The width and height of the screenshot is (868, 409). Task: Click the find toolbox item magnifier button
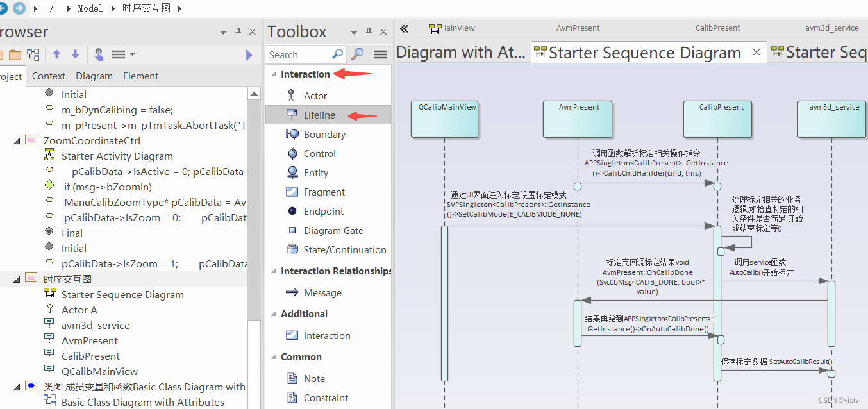[358, 54]
